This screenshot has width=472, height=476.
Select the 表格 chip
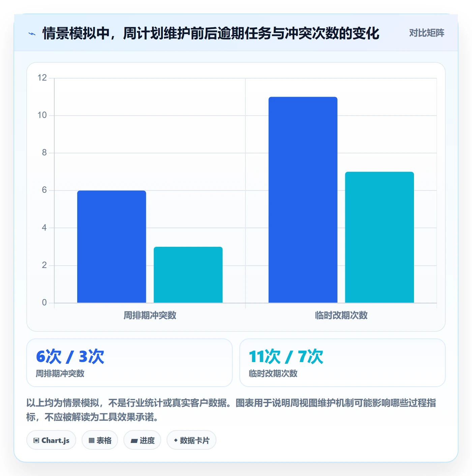point(100,440)
